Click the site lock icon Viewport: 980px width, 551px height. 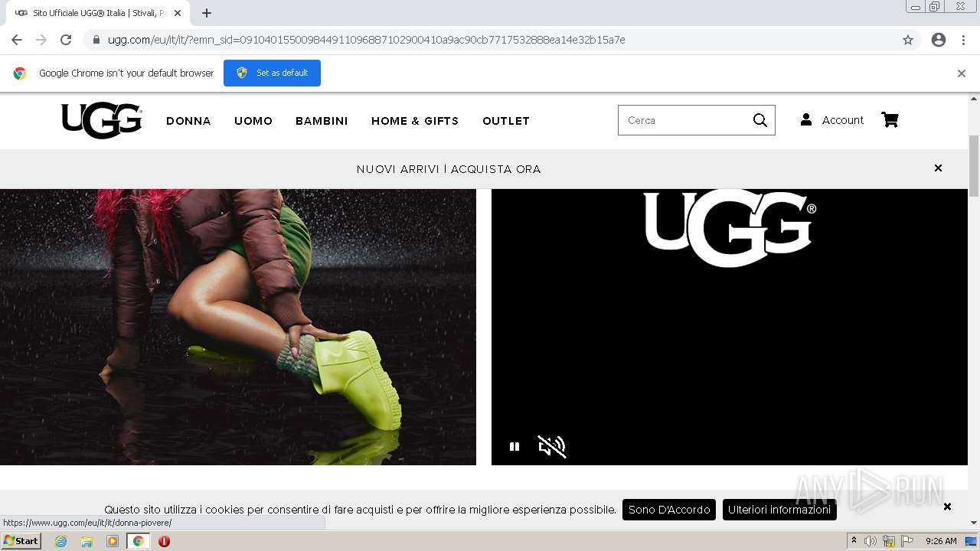coord(96,40)
